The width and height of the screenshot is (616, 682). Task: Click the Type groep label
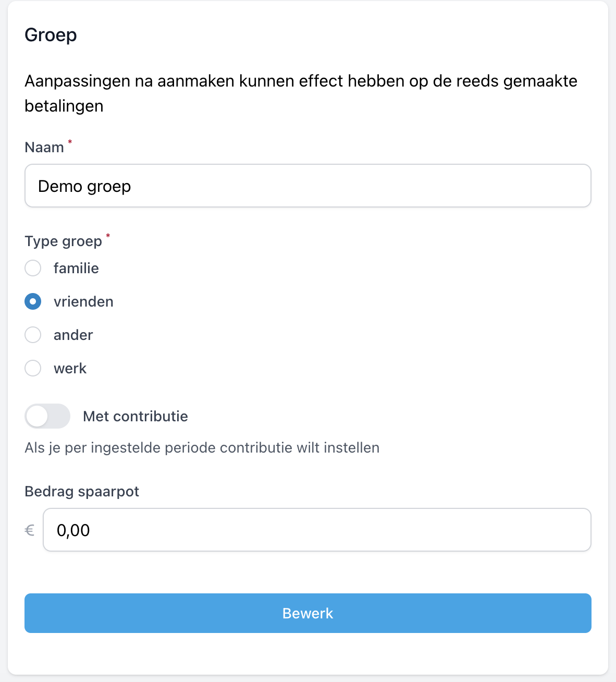(63, 241)
